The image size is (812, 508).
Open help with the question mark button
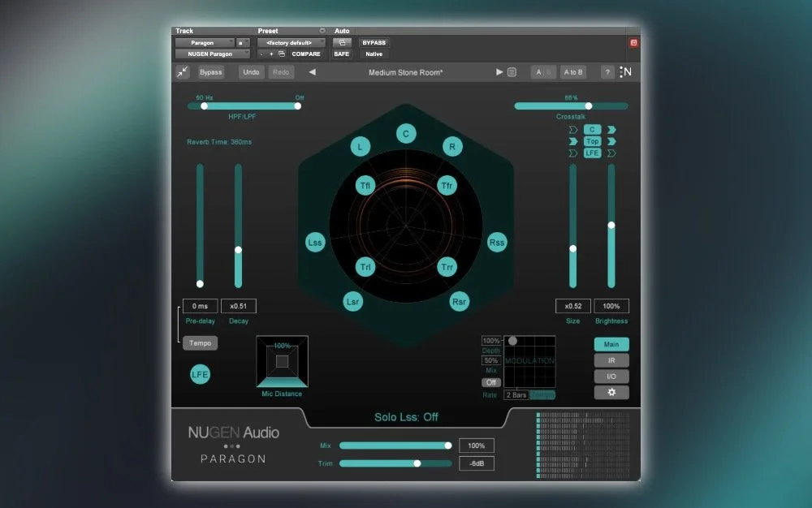[607, 72]
